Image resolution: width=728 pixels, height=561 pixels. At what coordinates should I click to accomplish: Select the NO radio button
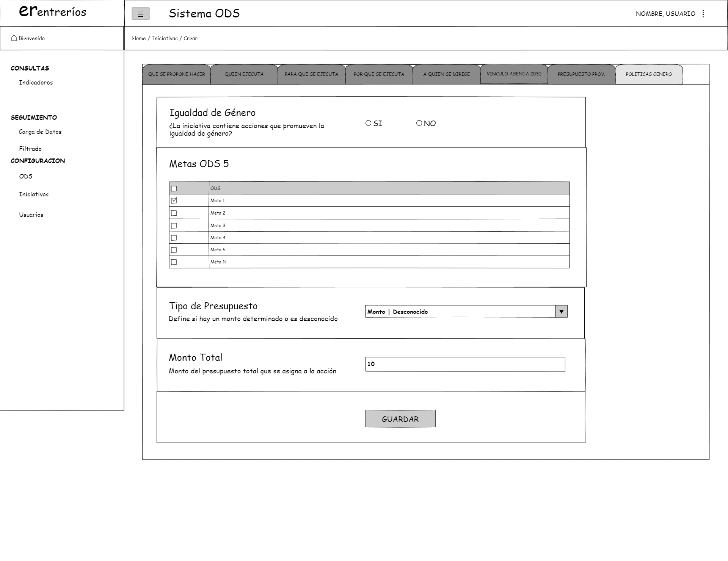[x=419, y=123]
